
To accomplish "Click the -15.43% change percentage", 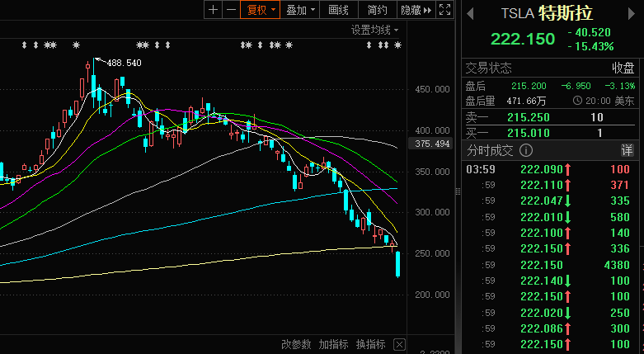I will pyautogui.click(x=590, y=46).
